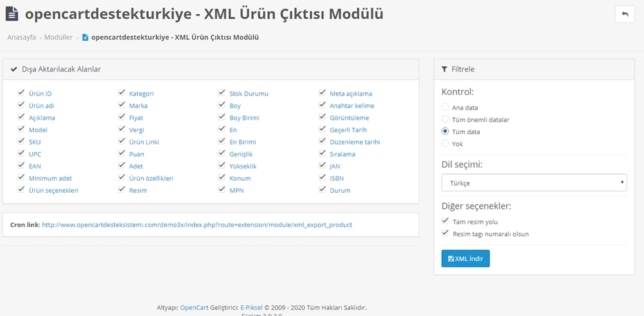Select the Ana data radio button
This screenshot has height=316, width=644.
tap(445, 107)
